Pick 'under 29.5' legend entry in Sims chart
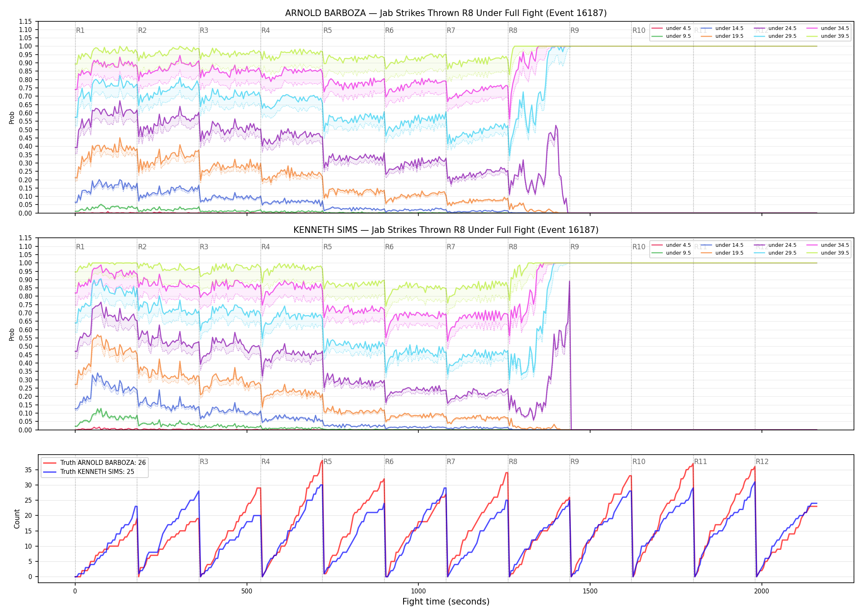The image size is (863, 616). (x=775, y=253)
